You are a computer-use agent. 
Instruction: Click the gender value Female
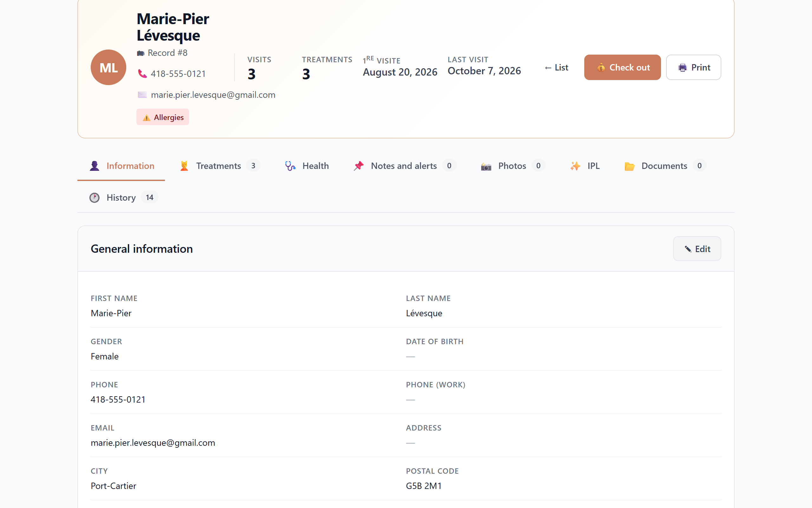[x=105, y=356]
